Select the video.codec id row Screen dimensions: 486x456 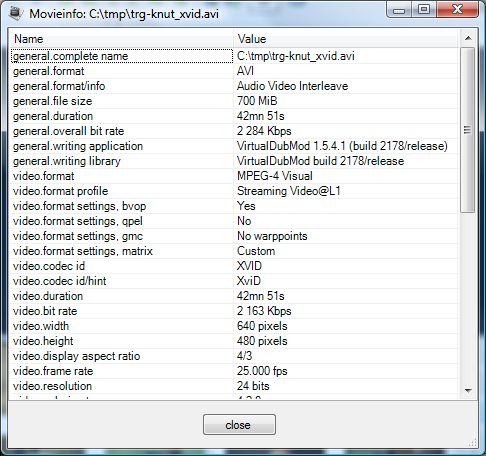(x=234, y=266)
